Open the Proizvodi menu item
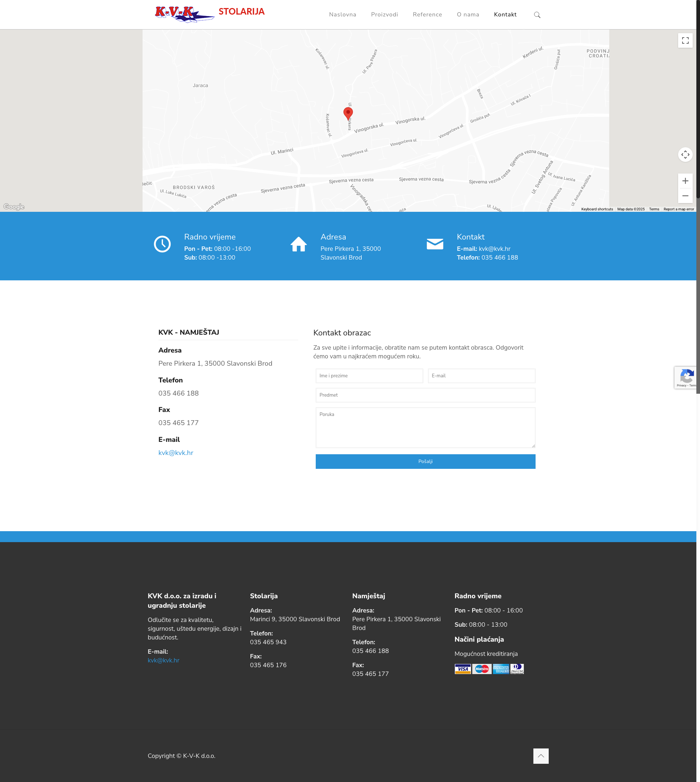700x782 pixels. [384, 15]
